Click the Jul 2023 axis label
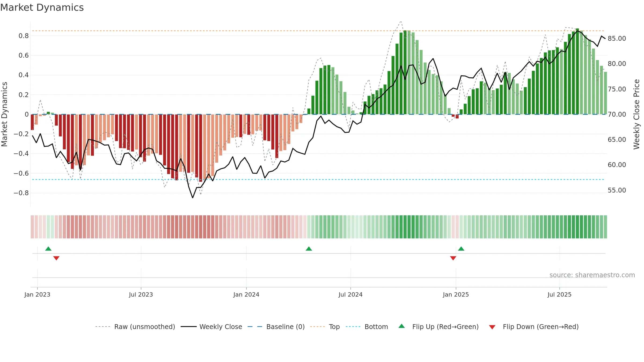Screen dimensions: 644x362 point(141,294)
